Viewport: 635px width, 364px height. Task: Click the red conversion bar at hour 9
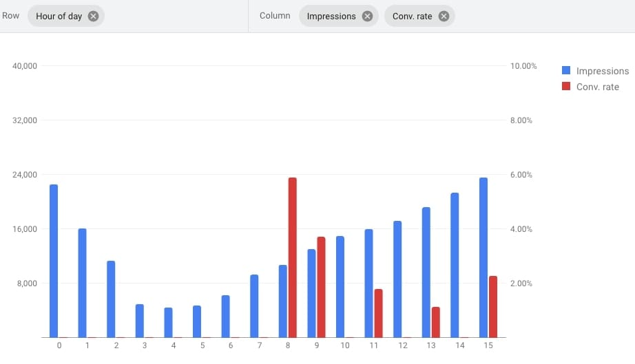tap(321, 288)
